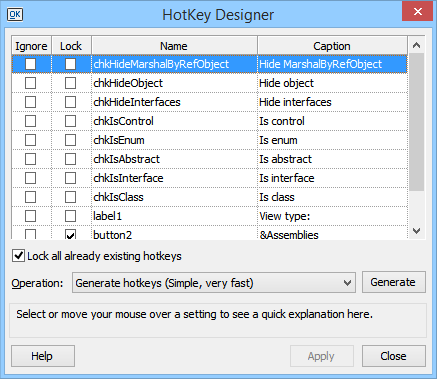Toggle Lock on chkIsControl row
The width and height of the screenshot is (437, 379).
pos(70,121)
